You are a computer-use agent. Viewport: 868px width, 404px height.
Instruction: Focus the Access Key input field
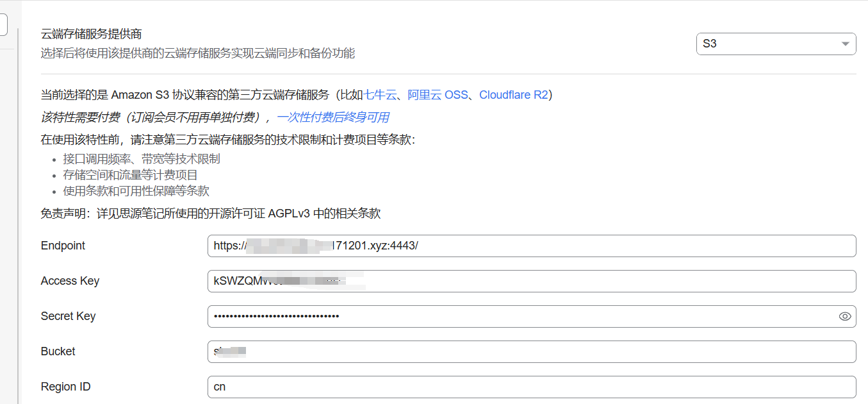coord(532,281)
